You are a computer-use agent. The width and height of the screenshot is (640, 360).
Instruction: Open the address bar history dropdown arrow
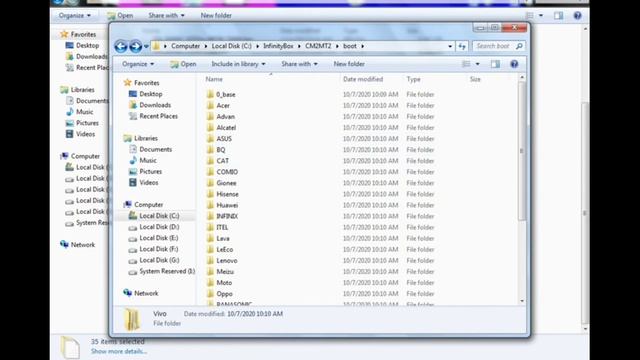[x=450, y=46]
